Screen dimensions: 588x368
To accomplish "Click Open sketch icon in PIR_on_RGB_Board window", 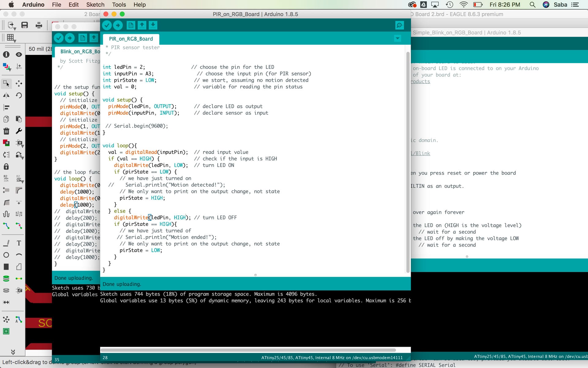I will point(142,25).
